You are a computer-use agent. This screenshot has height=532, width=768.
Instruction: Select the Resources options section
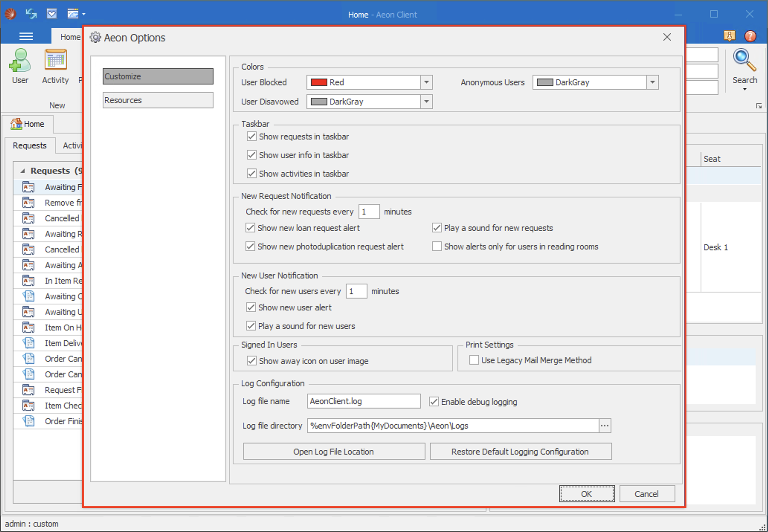pyautogui.click(x=158, y=100)
